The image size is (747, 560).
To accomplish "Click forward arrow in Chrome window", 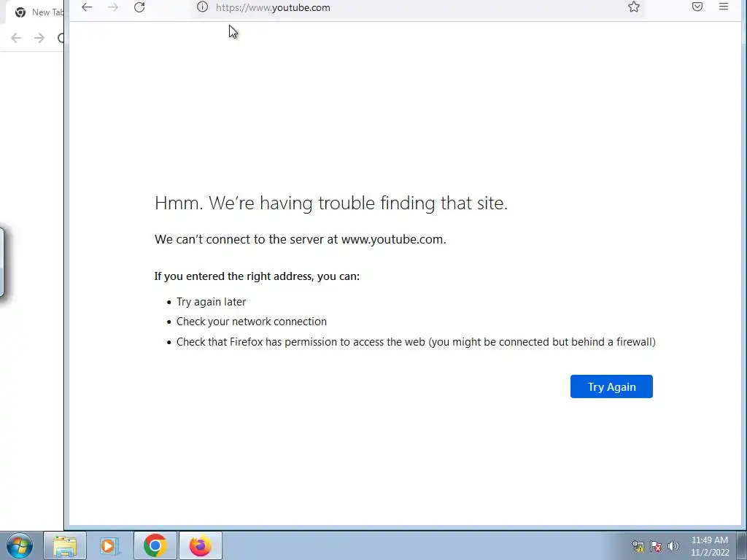I will (39, 38).
